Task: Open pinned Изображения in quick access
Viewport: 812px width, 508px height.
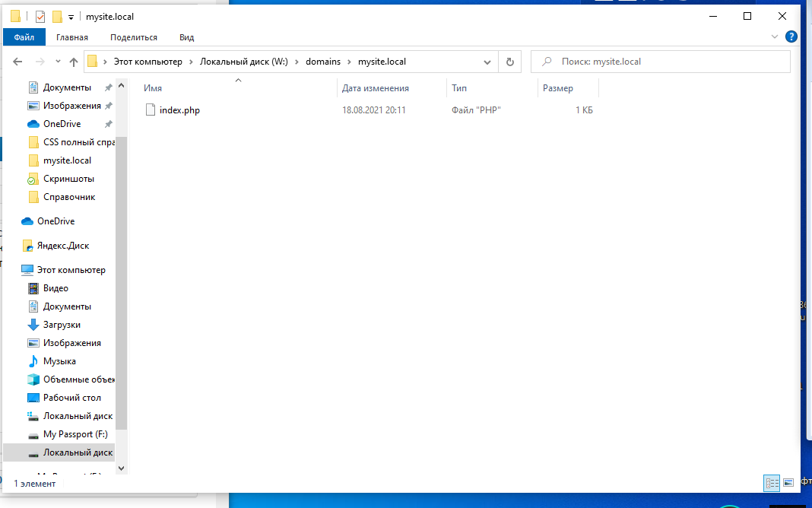Action: [72, 106]
